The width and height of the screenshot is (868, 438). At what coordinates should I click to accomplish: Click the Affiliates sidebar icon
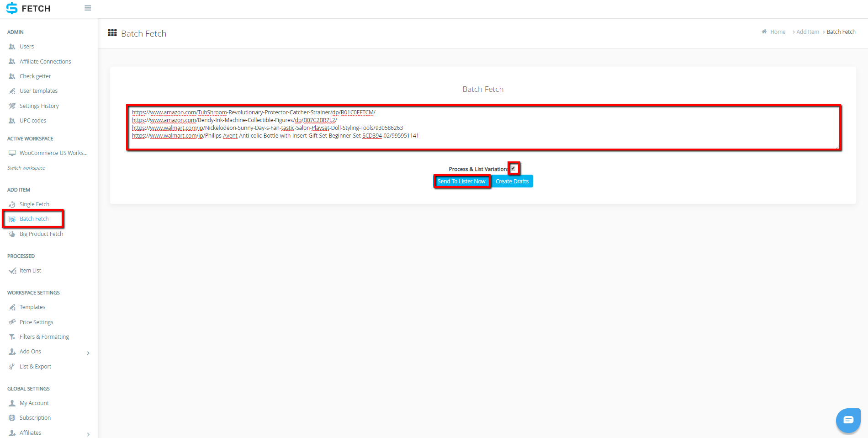[x=12, y=433]
